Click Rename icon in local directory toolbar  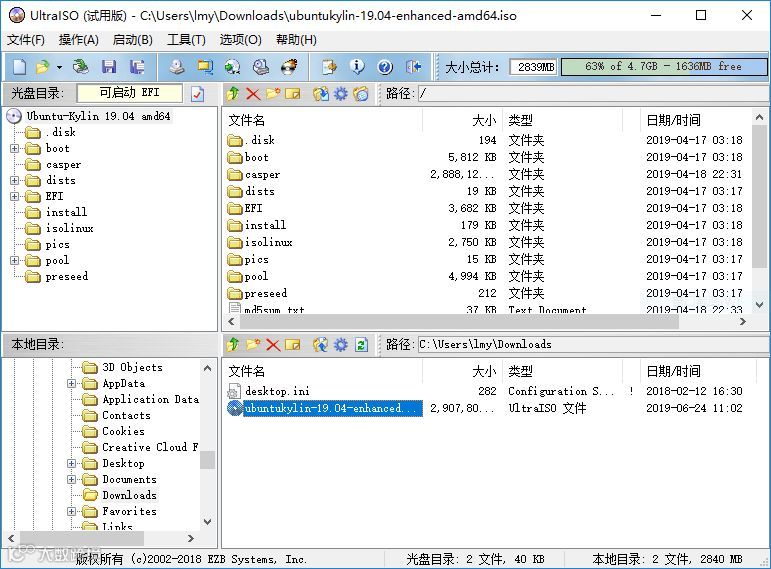pos(293,345)
